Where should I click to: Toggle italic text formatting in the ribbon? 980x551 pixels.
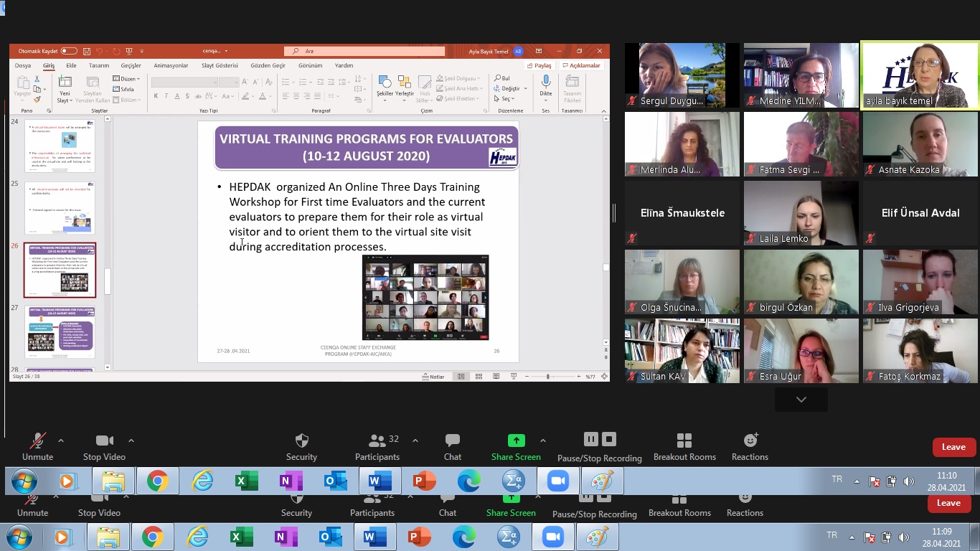(166, 96)
